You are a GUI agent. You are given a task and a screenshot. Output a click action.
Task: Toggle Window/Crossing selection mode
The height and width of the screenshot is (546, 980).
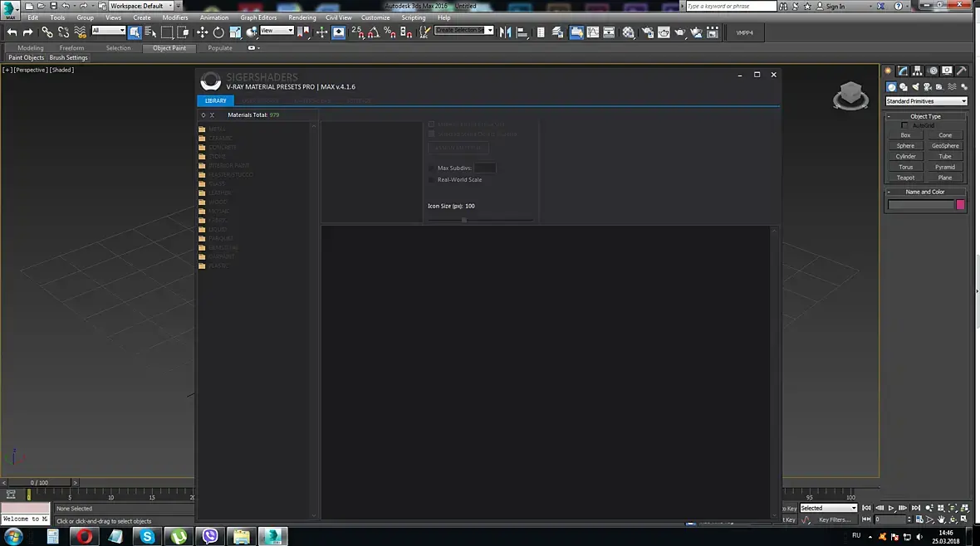click(183, 32)
